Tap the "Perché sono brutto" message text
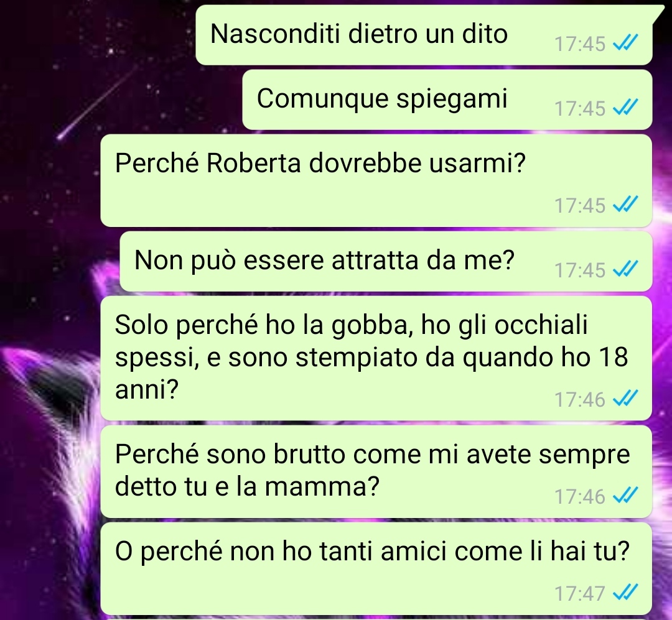This screenshot has width=672, height=620. coord(372,471)
